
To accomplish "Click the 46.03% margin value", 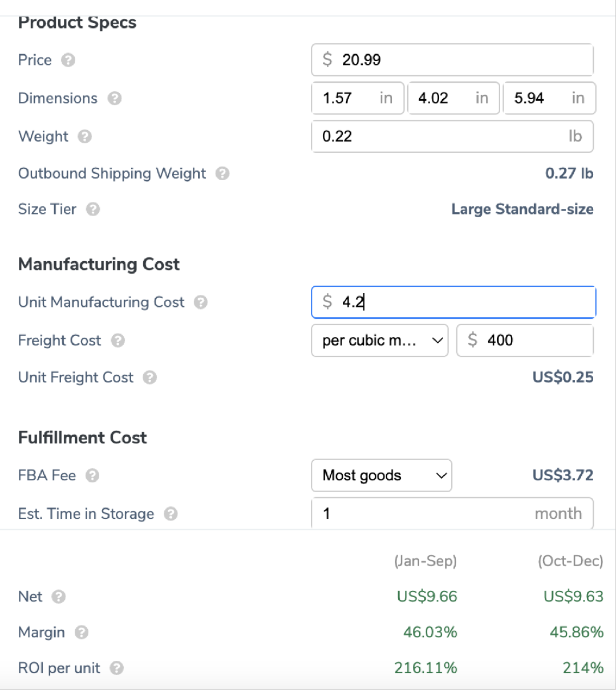I will coord(430,632).
